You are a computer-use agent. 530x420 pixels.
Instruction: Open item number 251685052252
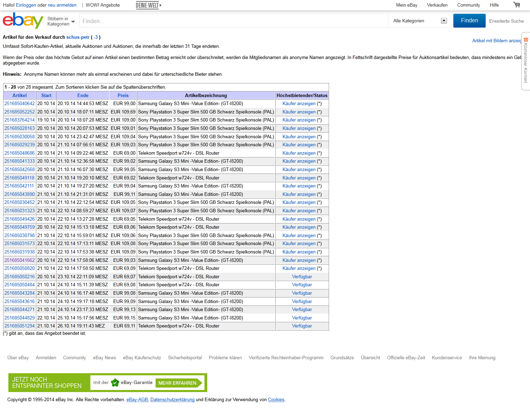tap(20, 112)
